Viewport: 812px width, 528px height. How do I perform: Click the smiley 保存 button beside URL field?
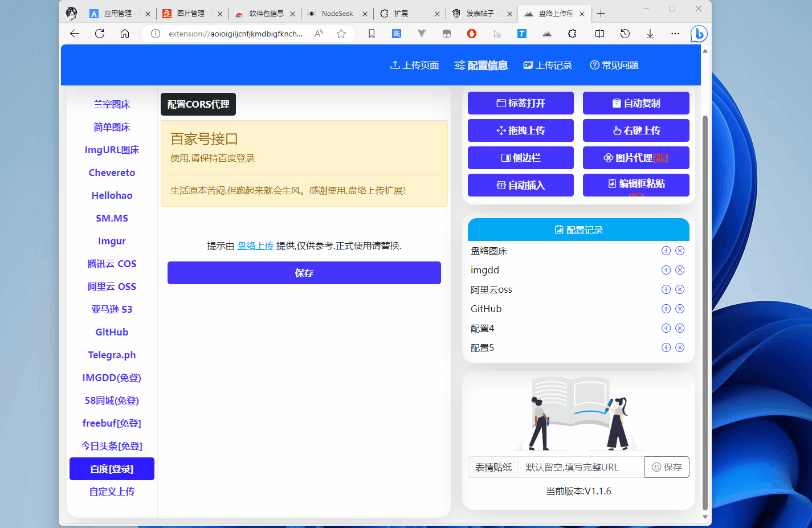[667, 467]
